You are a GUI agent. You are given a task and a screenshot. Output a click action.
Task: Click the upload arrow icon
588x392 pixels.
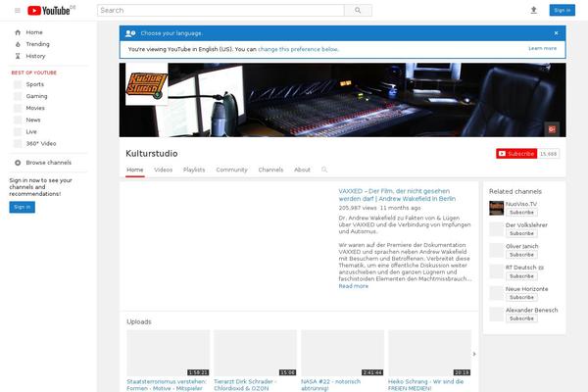[534, 11]
